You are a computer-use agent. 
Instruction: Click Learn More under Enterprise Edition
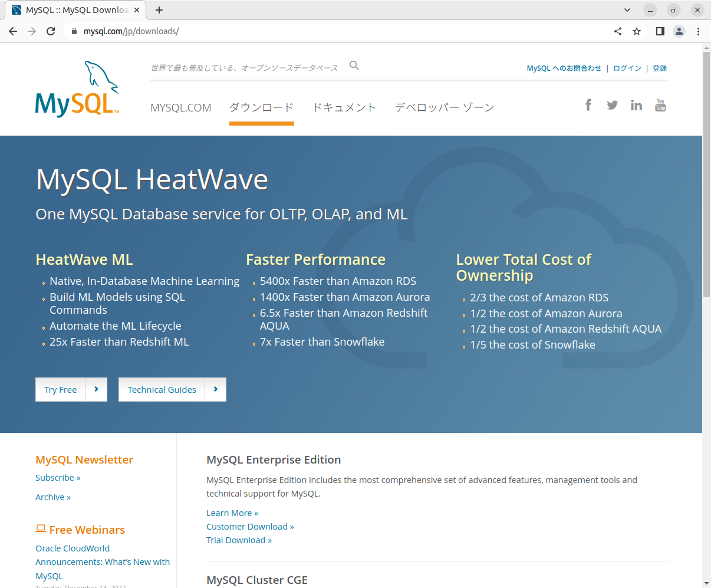point(232,513)
